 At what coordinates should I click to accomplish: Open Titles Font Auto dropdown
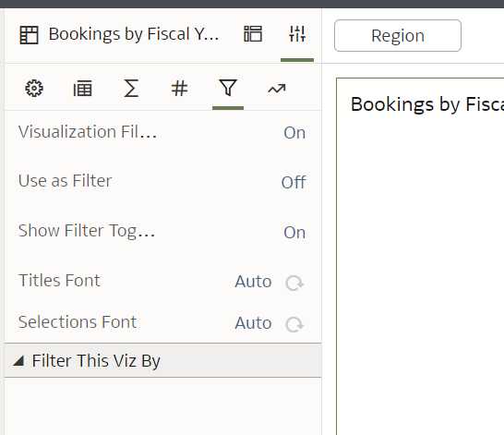253,282
